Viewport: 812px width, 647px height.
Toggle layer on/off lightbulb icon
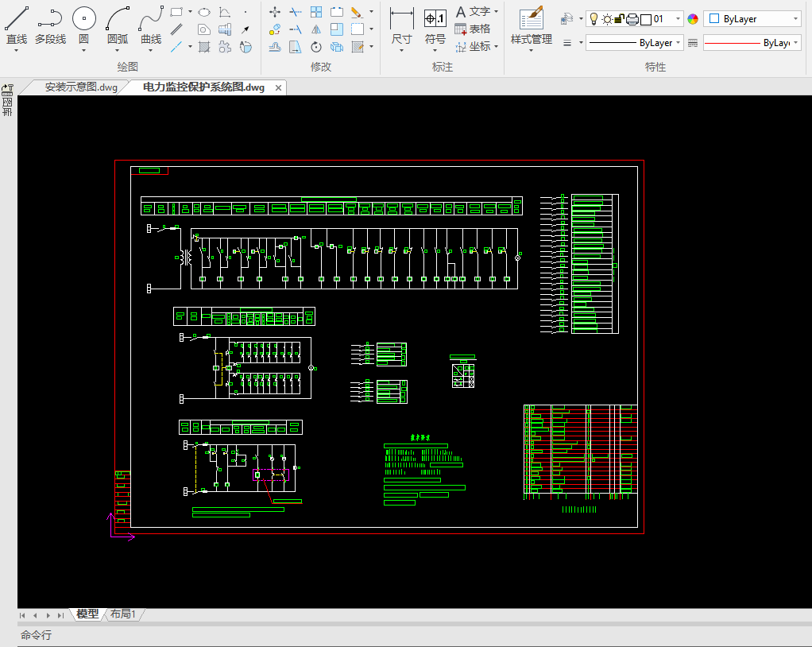593,19
